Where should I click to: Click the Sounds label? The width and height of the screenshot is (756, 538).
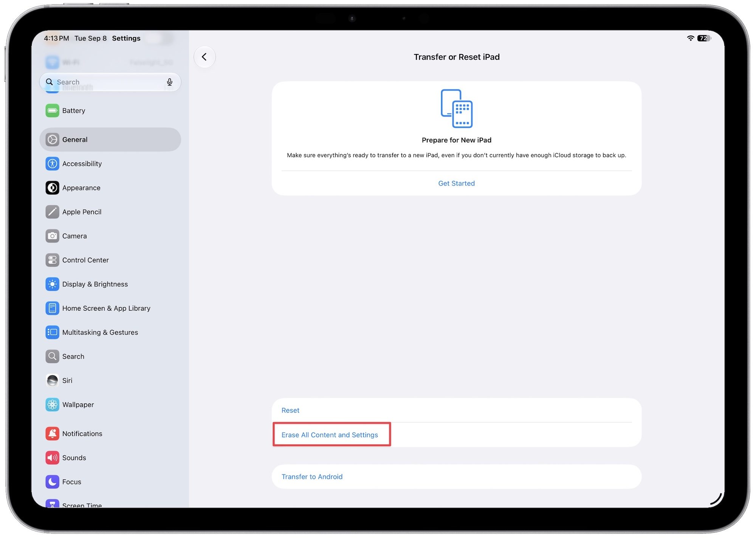pos(74,458)
